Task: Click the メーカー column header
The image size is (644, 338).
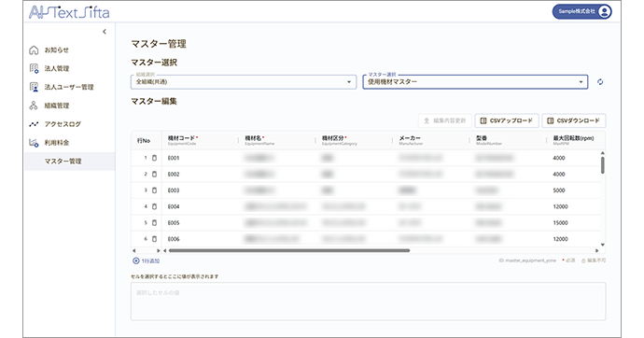Action: click(431, 140)
